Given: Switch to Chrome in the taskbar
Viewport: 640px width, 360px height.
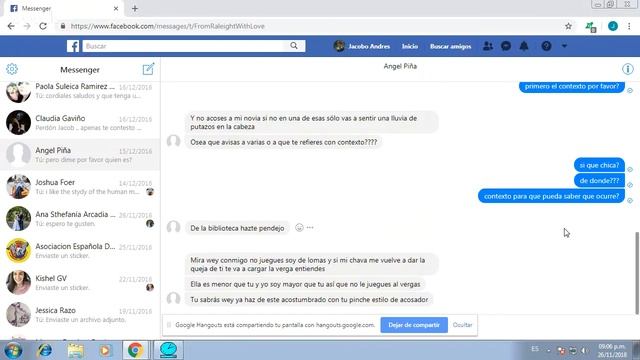Looking at the screenshot, I should [136, 350].
